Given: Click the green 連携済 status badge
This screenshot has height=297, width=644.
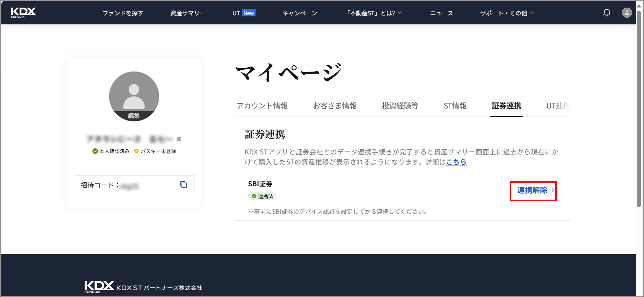Looking at the screenshot, I should point(262,196).
